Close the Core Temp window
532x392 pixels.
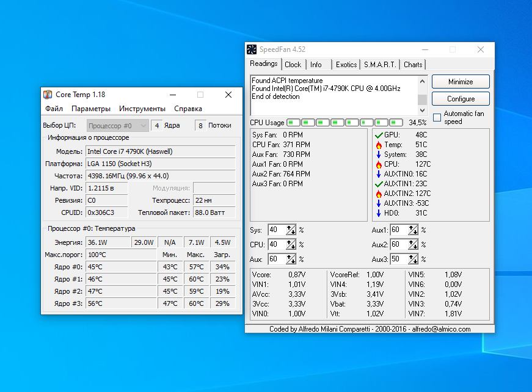228,95
